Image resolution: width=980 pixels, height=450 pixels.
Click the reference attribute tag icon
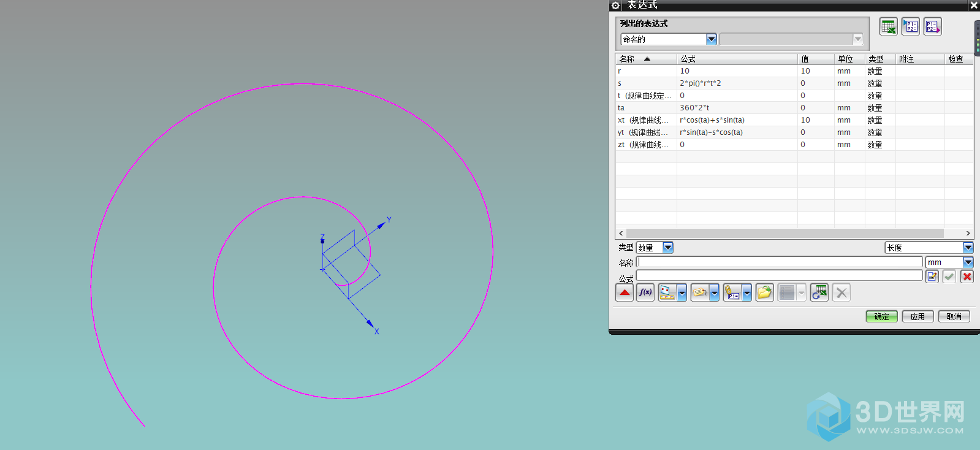[x=699, y=292]
